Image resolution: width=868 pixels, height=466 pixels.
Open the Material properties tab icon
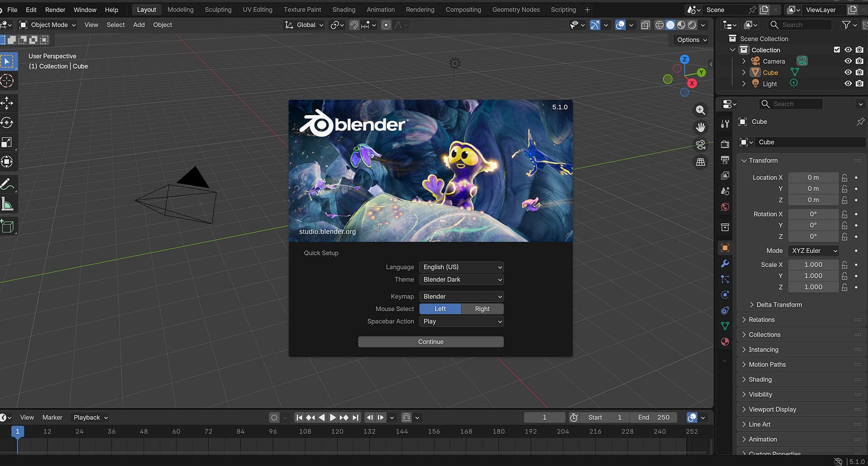725,342
